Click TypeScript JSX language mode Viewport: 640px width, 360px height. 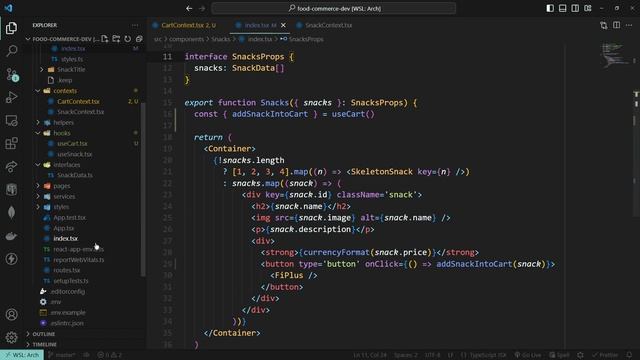coord(483,355)
